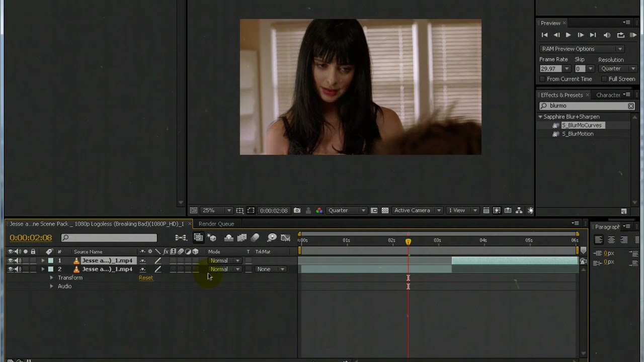Screen dimensions: 644x362
Task: Step back one frame in Preview
Action: (x=556, y=35)
